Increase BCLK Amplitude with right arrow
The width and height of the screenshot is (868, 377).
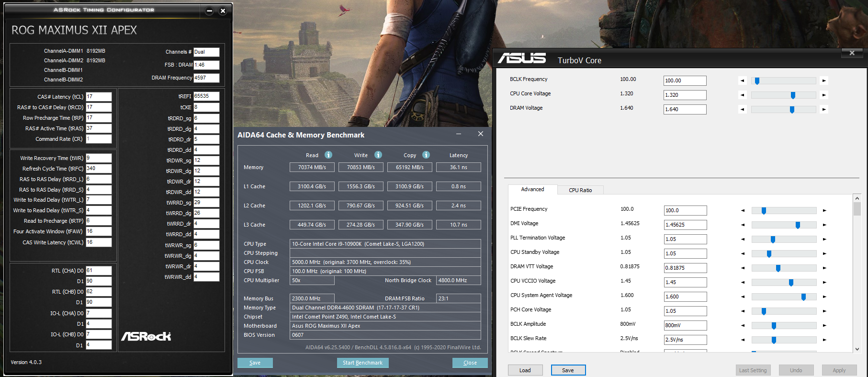tap(824, 326)
